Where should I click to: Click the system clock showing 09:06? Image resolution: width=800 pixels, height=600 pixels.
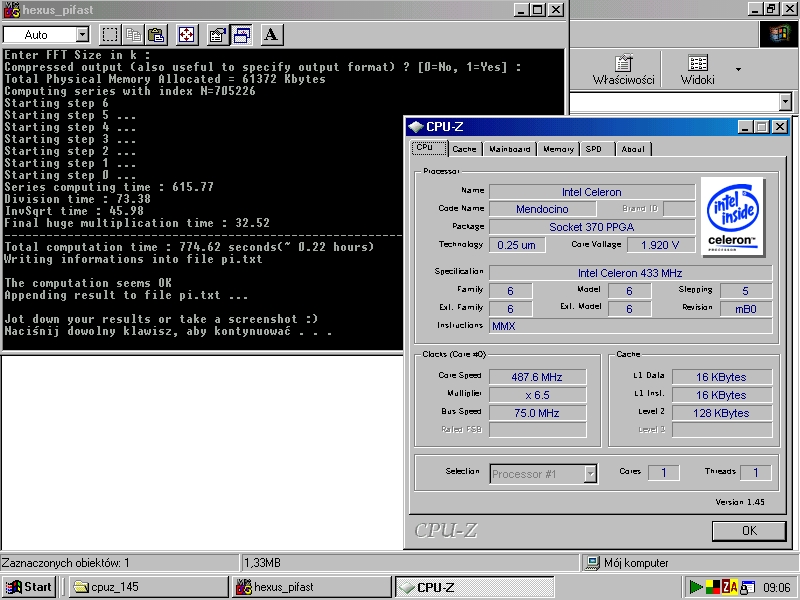pos(777,588)
